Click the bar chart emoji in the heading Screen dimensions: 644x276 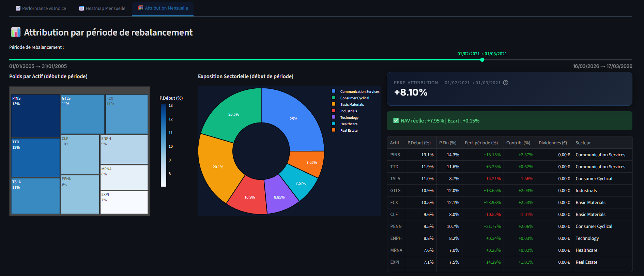(x=16, y=32)
